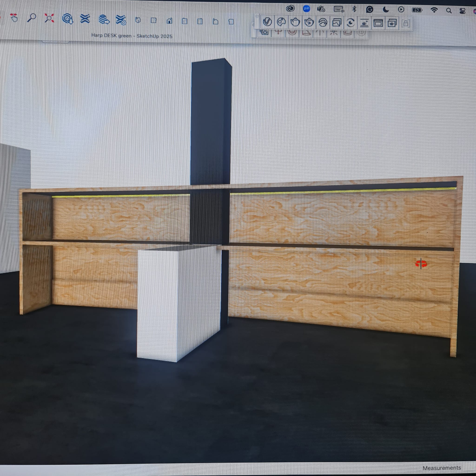Open Chaos Cloud render icon
476x476 pixels.
[323, 23]
